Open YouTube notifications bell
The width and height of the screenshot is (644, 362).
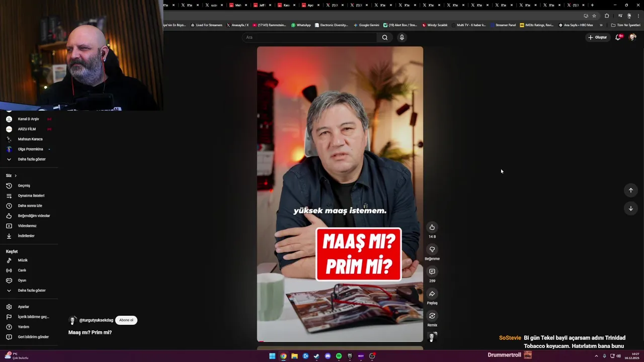618,37
